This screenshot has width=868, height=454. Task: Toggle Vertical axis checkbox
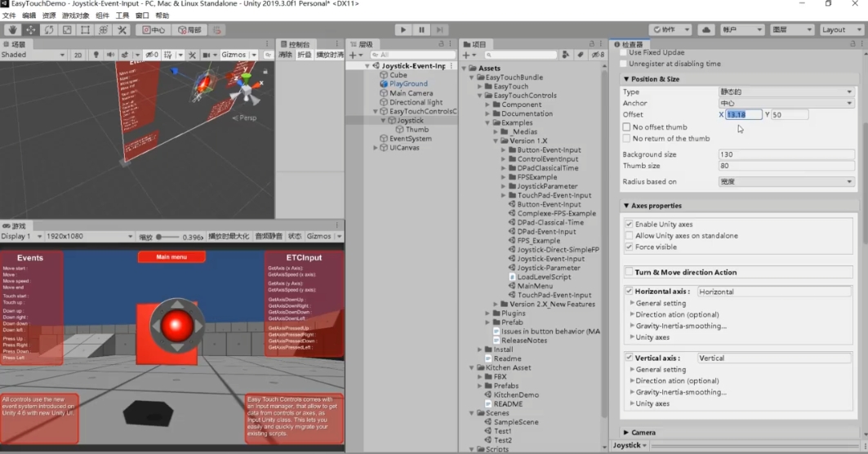pos(629,358)
